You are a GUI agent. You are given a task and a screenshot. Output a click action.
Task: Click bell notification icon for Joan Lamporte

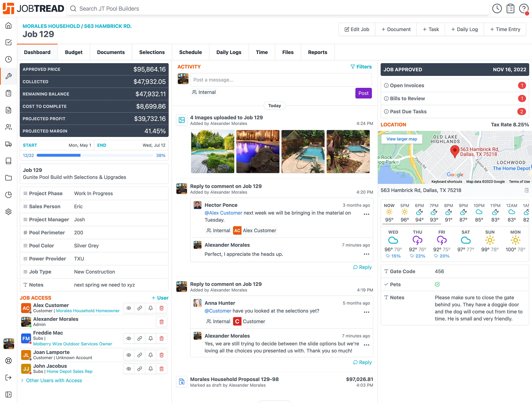tap(151, 355)
